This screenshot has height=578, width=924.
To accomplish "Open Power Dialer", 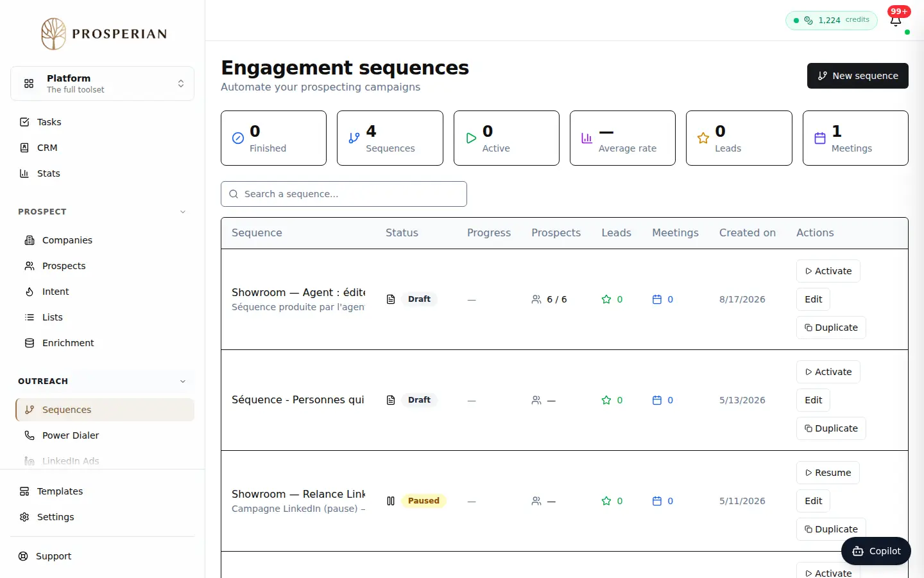I will [x=105, y=435].
